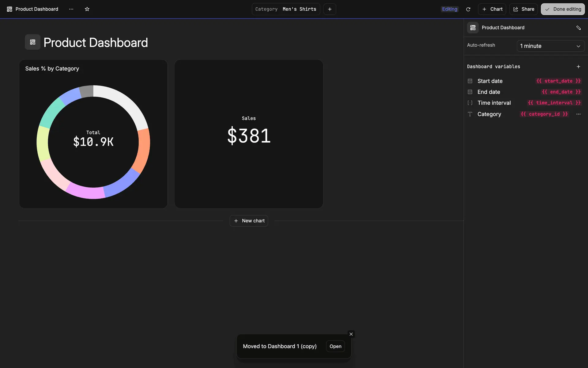Open the Auto-refresh 1 minute dropdown

point(550,46)
